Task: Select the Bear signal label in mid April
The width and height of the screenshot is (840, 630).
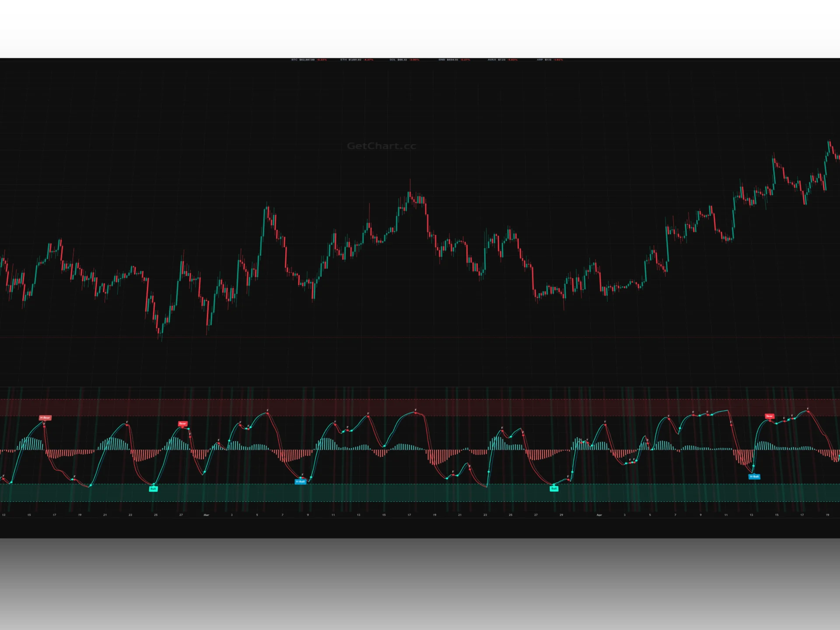Action: tap(769, 416)
